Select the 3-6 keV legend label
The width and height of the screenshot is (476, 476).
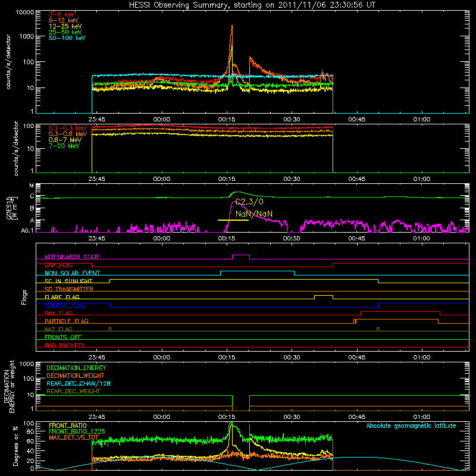(62, 14)
